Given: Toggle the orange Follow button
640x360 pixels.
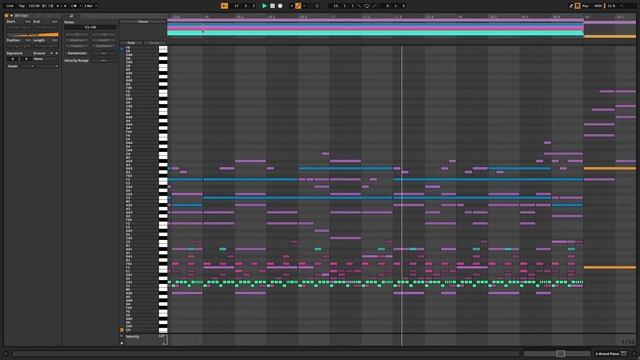Looking at the screenshot, I should pyautogui.click(x=224, y=6).
